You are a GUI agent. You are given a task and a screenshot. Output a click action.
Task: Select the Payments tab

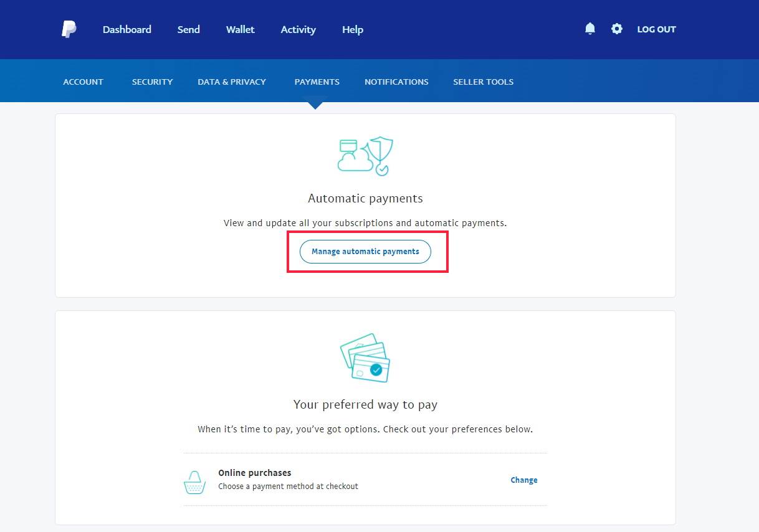point(317,82)
